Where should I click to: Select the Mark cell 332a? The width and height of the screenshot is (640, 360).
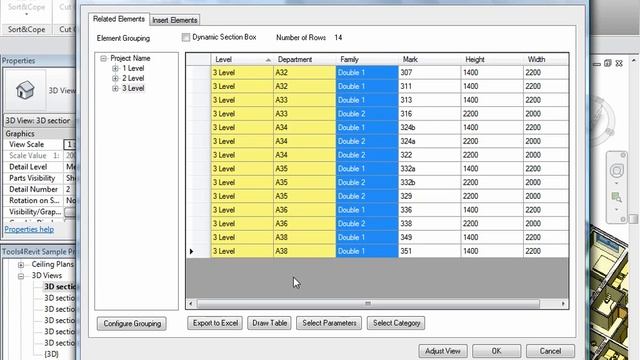(429, 169)
